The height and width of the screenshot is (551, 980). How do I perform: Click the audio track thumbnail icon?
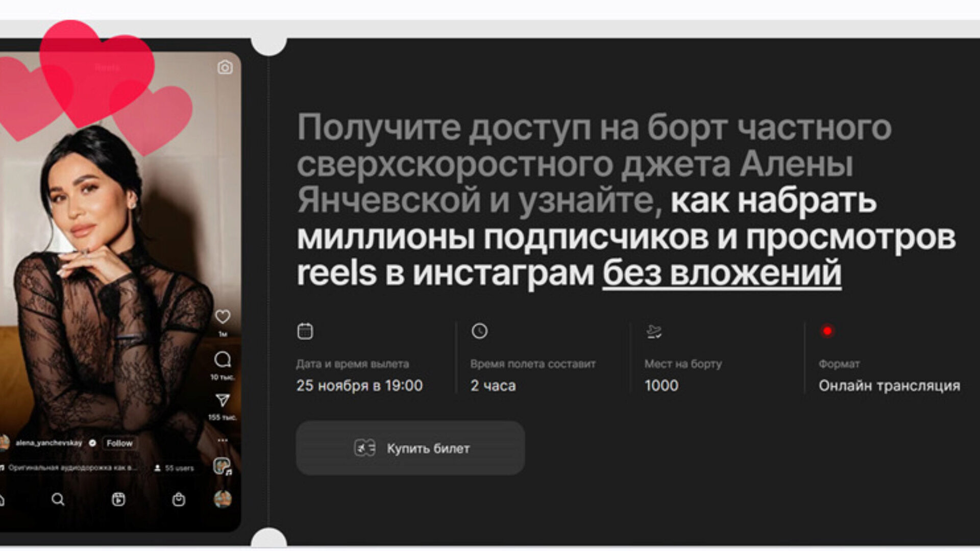point(222,466)
